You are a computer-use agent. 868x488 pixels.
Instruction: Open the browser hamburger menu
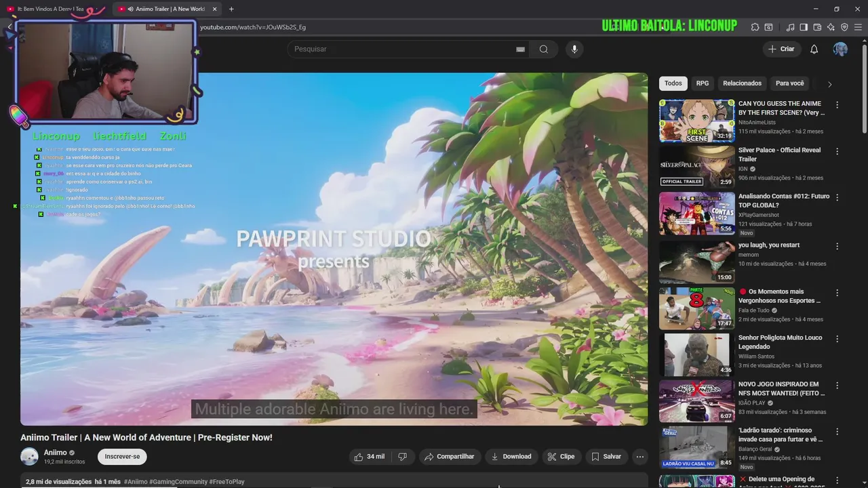(x=859, y=27)
